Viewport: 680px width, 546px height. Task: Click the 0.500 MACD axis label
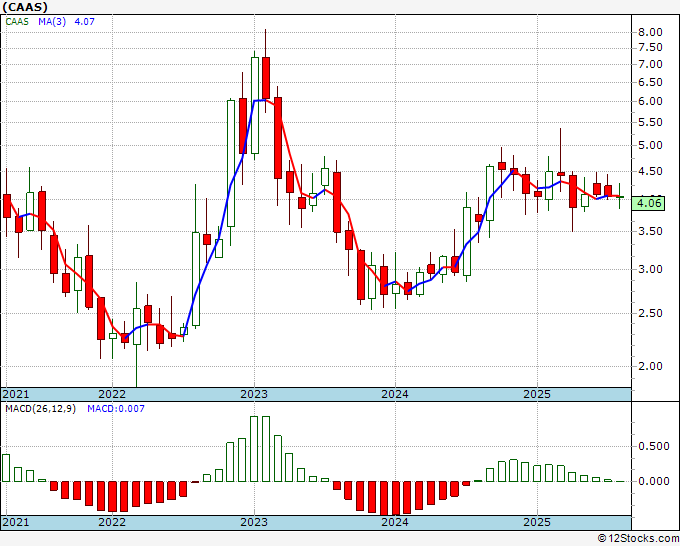(654, 446)
